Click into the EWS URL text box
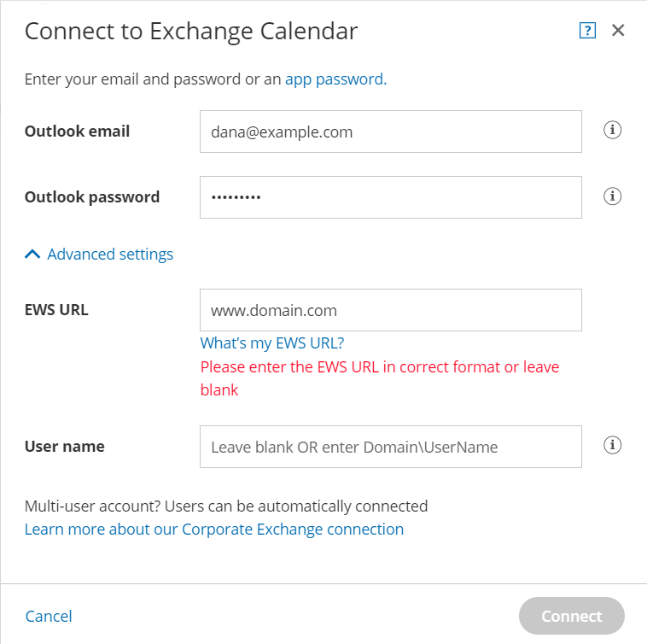Viewport: 647px width, 644px height. [x=390, y=310]
